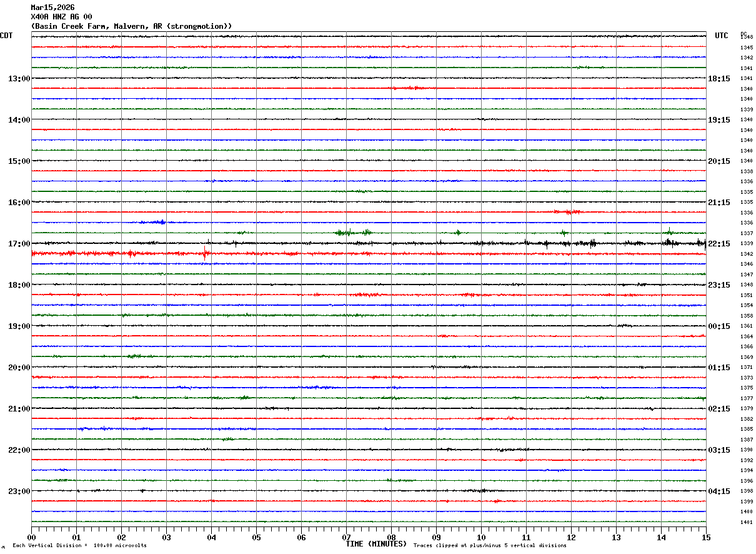Click DC offset value 1387

(747, 440)
